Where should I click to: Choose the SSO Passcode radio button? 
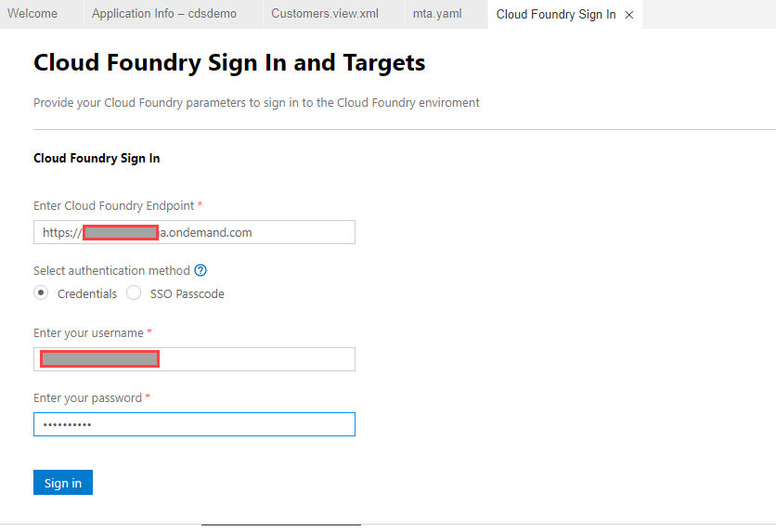(x=134, y=293)
